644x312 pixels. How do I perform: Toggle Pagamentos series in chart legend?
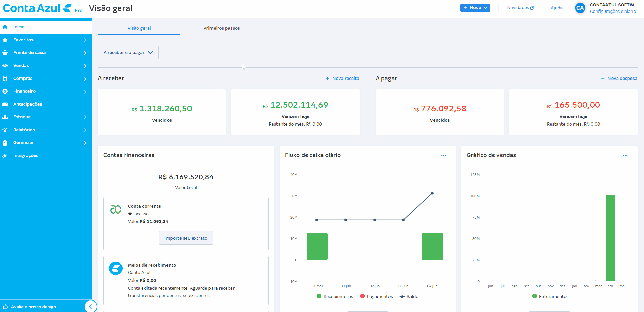click(x=376, y=296)
